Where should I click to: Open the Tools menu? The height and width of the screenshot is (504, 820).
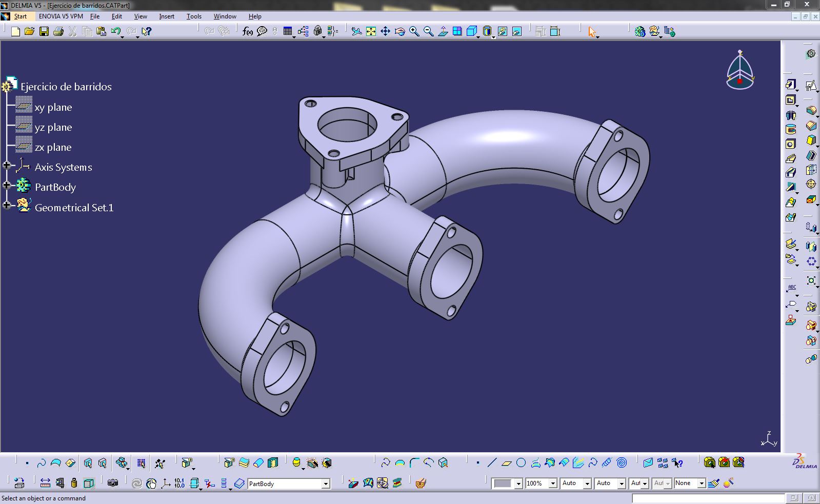pyautogui.click(x=194, y=16)
